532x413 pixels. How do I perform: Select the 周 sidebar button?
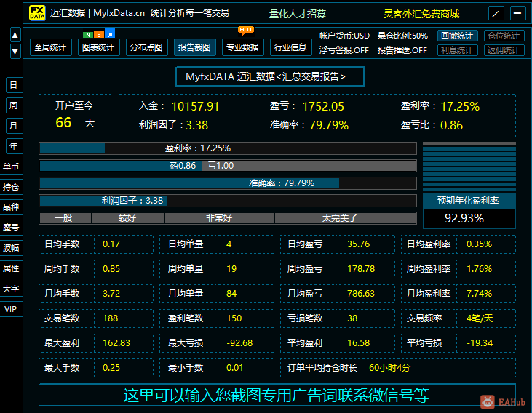point(14,105)
